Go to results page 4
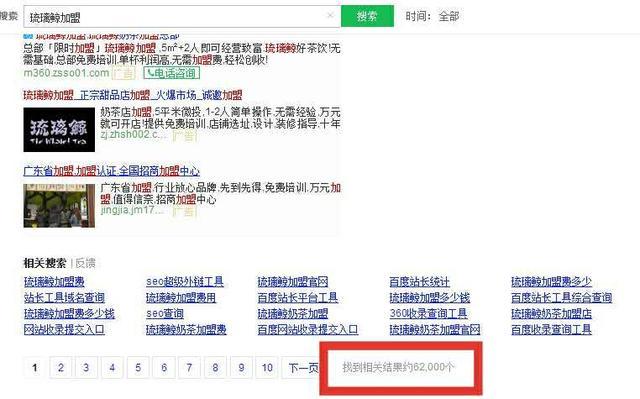The image size is (640, 399). (112, 368)
